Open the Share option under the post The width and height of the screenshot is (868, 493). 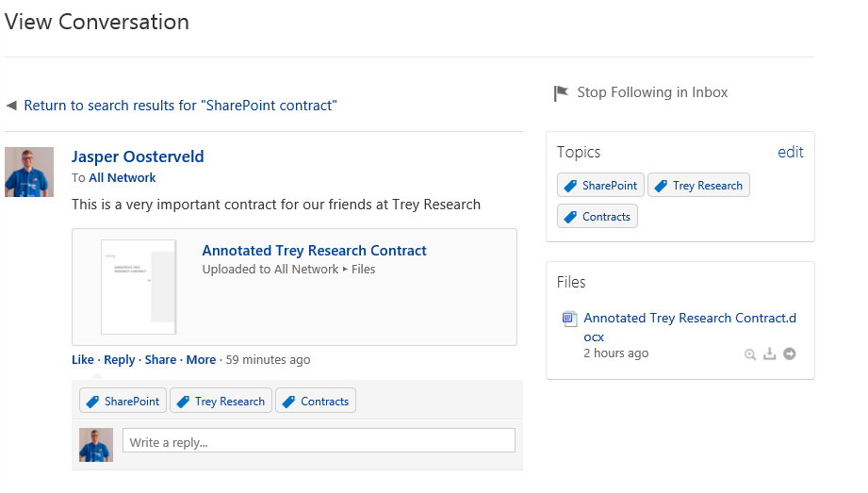point(160,359)
